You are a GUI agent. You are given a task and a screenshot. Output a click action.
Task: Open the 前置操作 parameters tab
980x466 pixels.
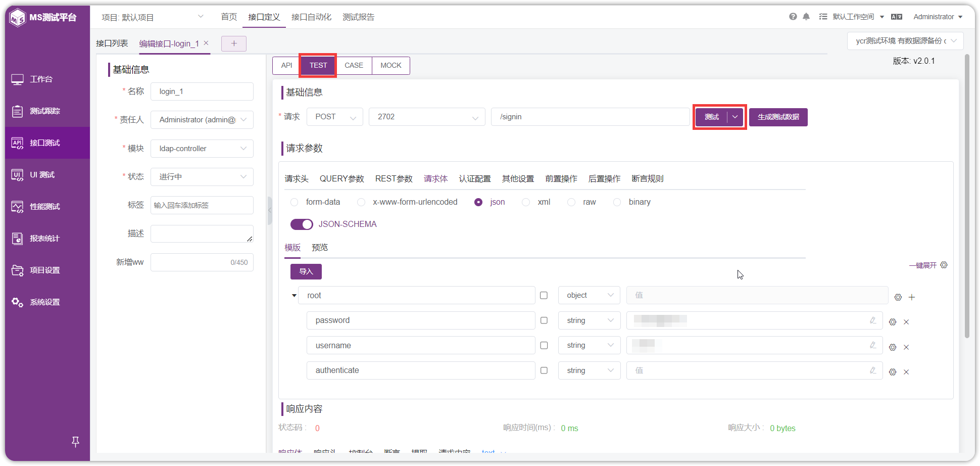[x=561, y=179]
